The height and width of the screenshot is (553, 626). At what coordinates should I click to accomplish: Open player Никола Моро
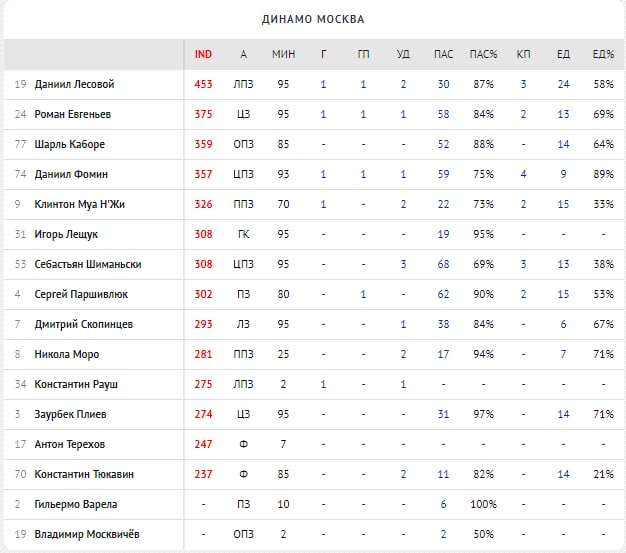tap(67, 354)
